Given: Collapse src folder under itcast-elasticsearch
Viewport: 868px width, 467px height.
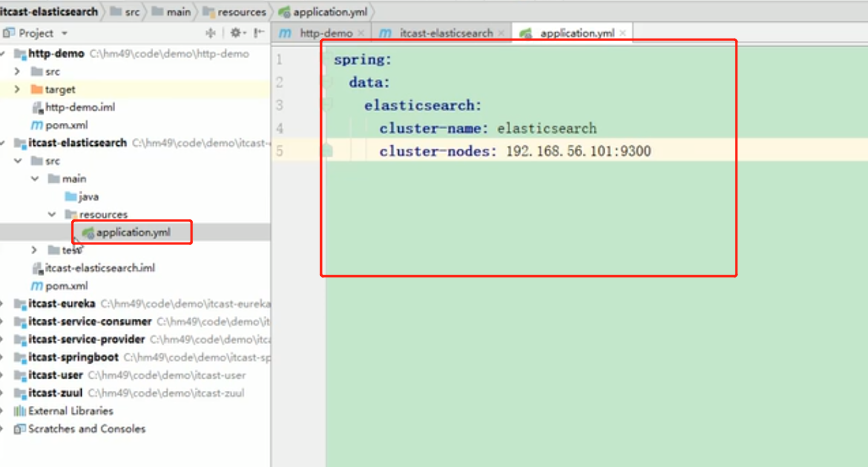Looking at the screenshot, I should (18, 161).
